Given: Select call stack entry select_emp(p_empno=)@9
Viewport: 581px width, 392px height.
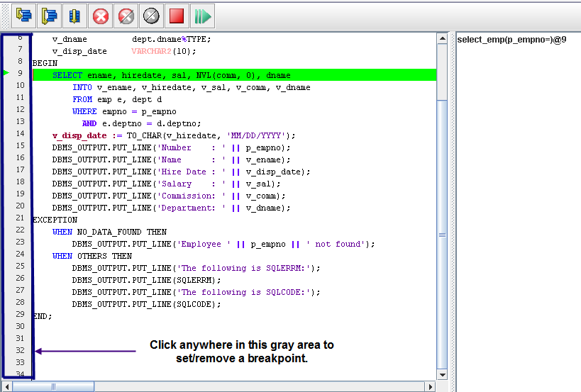Looking at the screenshot, I should pyautogui.click(x=511, y=40).
